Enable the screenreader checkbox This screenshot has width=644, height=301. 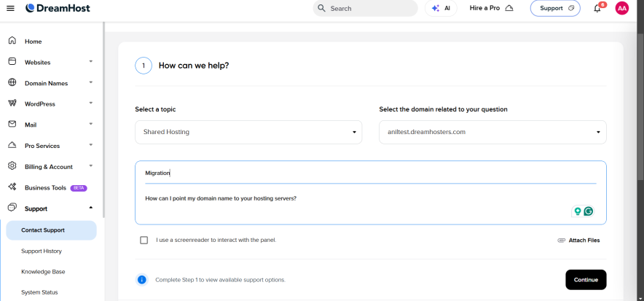pos(144,241)
